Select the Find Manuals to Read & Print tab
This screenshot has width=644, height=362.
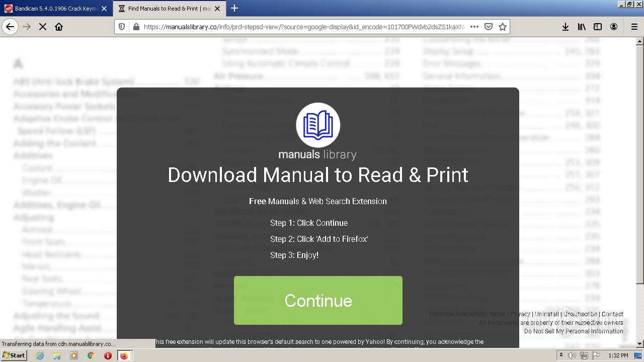click(170, 9)
